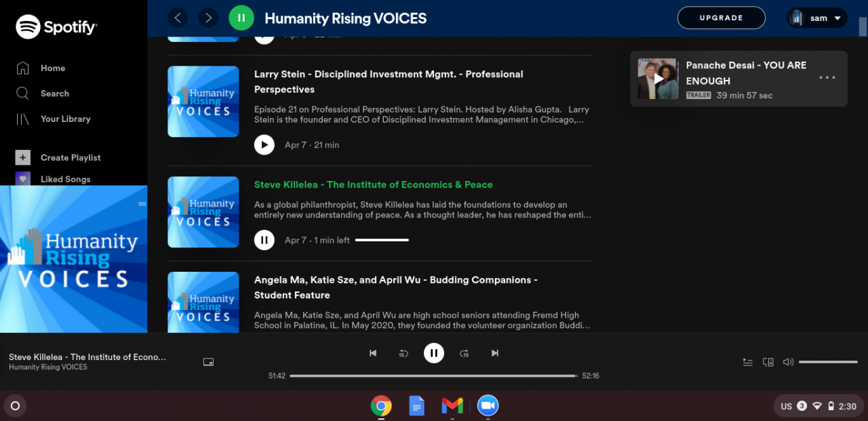
Task: Collapse the enlarged cover art
Action: 142,203
